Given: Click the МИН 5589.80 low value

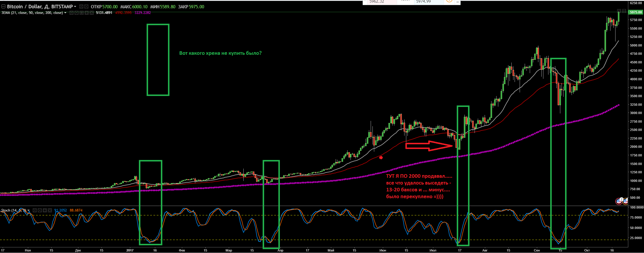Looking at the screenshot, I should [x=163, y=7].
